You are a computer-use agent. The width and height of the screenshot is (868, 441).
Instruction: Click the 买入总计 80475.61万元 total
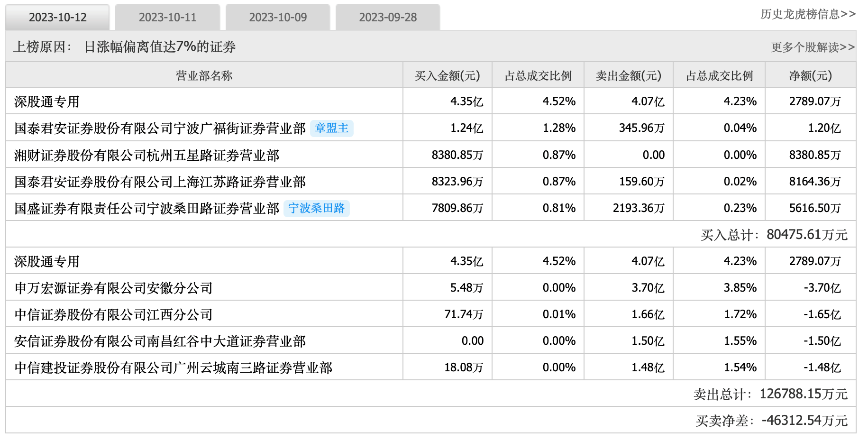click(774, 235)
